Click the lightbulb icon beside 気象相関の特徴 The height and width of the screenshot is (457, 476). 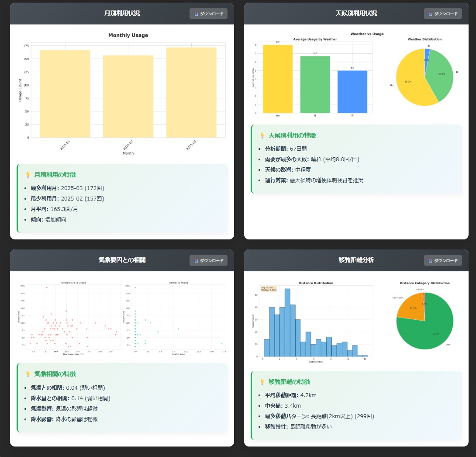click(28, 374)
